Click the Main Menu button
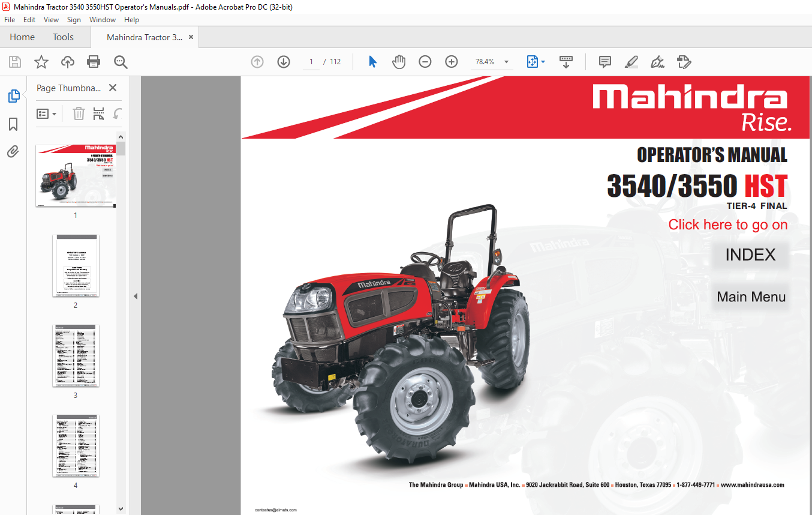The width and height of the screenshot is (812, 515). pos(751,297)
